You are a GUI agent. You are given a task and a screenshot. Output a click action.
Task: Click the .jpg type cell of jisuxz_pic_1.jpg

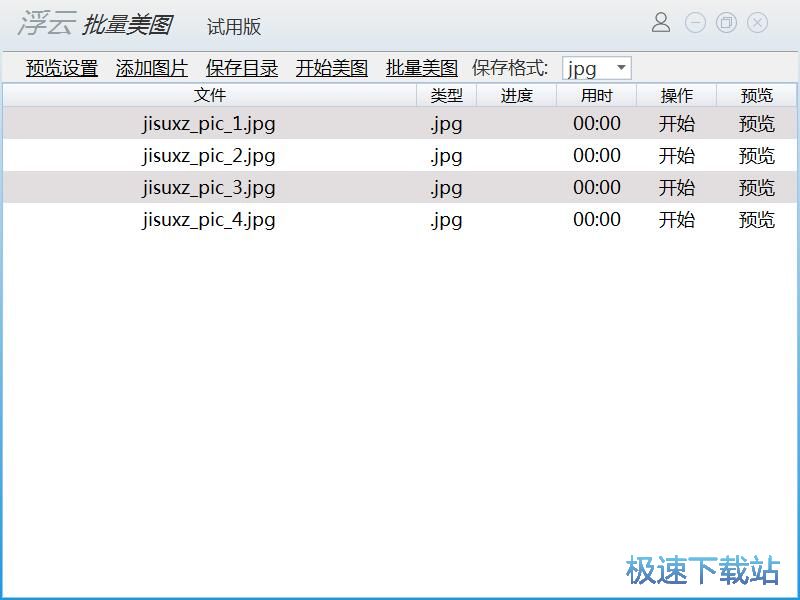click(446, 124)
